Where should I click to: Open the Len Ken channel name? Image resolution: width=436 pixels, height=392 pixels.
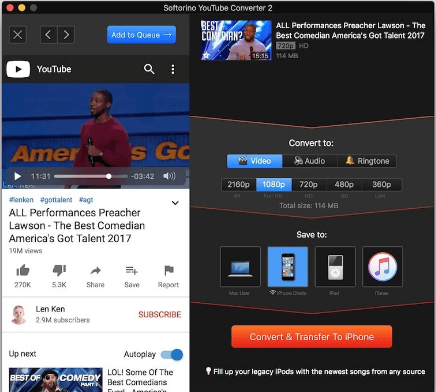[50, 309]
